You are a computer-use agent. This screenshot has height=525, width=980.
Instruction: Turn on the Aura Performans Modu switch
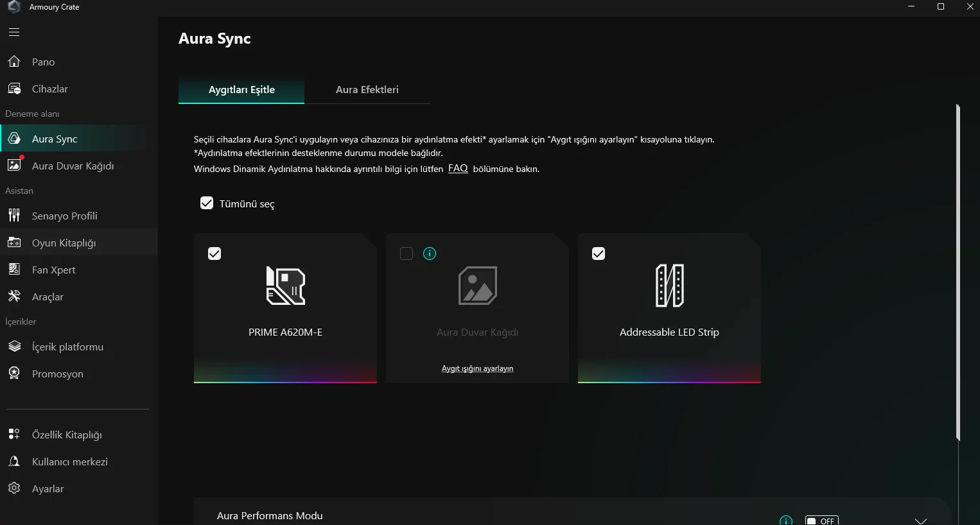pos(822,521)
